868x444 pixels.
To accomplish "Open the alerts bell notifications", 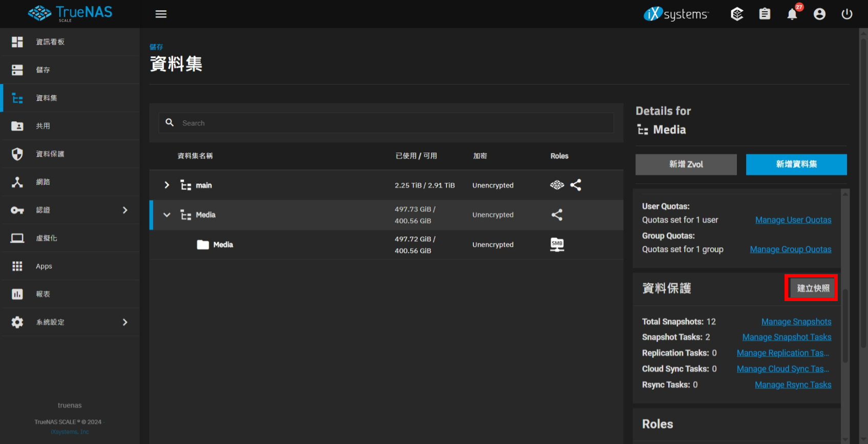I will [x=792, y=14].
